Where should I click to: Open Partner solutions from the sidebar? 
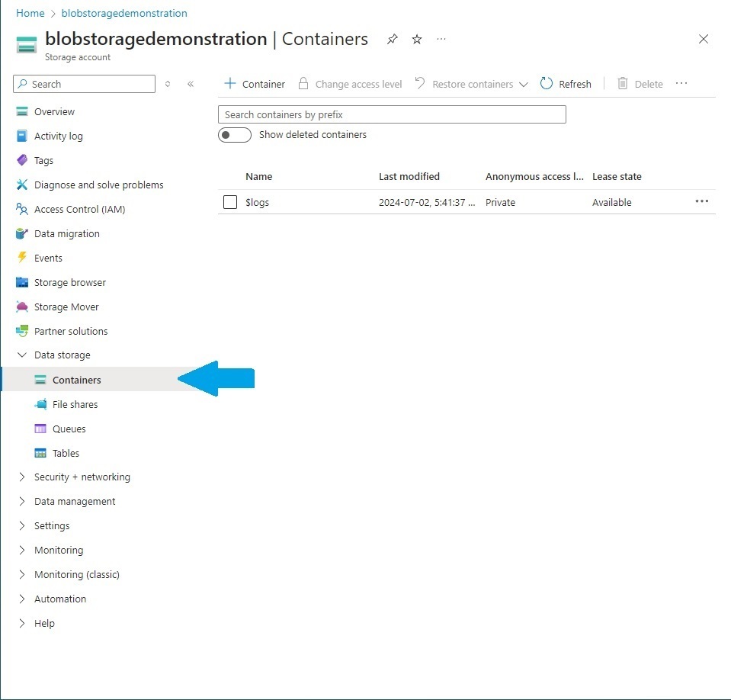tap(71, 331)
